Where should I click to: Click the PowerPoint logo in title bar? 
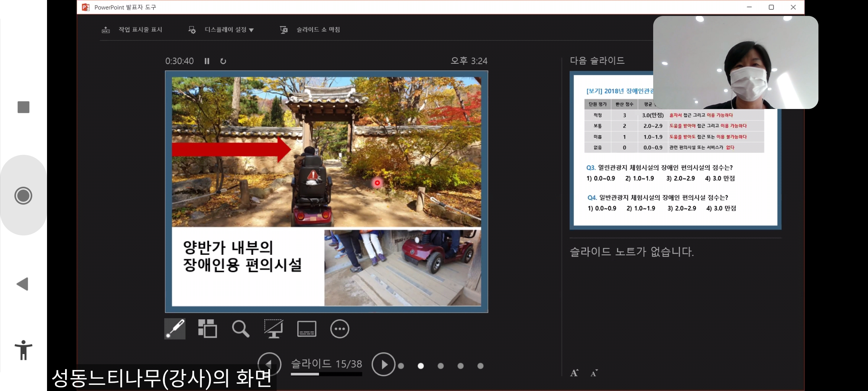click(x=86, y=7)
